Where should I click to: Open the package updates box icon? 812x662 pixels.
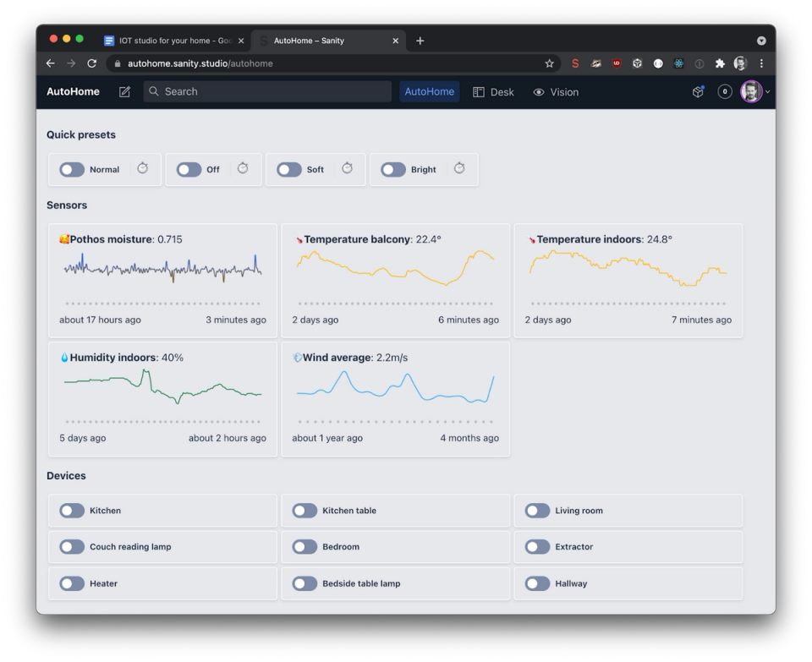(698, 91)
